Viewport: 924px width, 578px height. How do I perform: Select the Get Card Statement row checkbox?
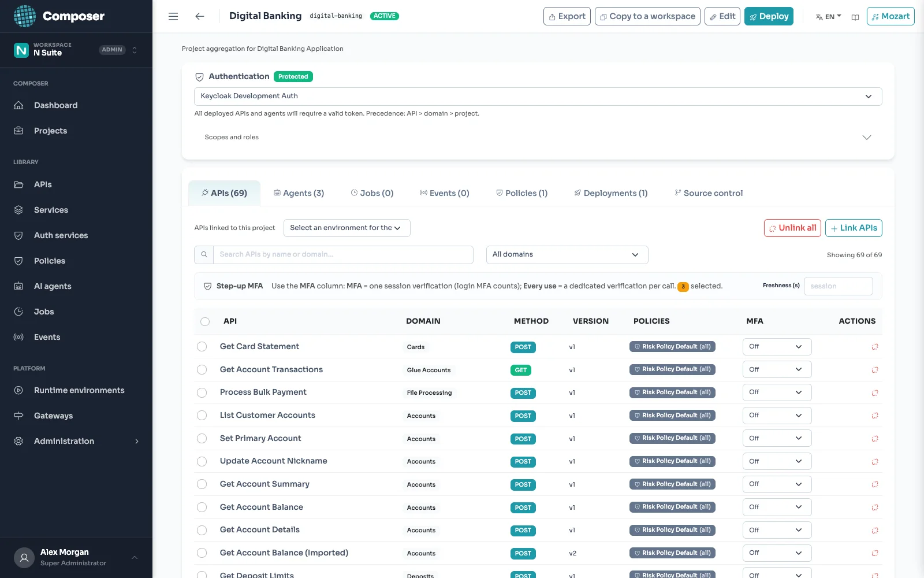click(202, 347)
